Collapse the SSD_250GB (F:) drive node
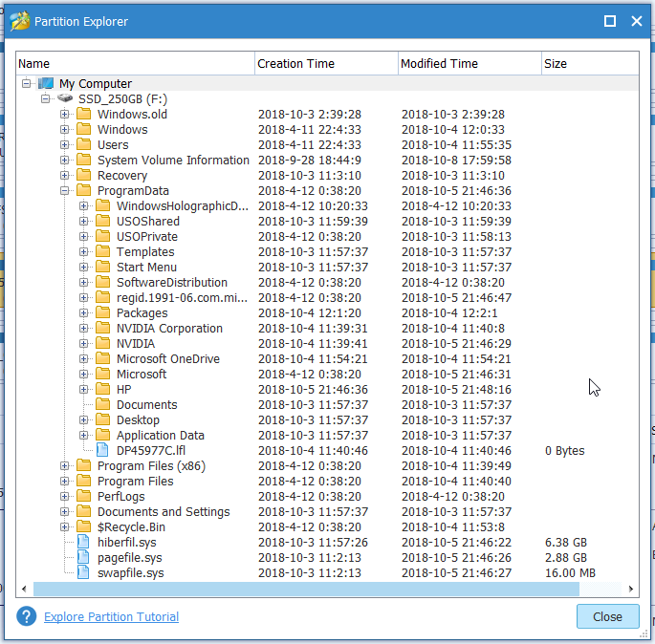The width and height of the screenshot is (655, 644). (46, 99)
